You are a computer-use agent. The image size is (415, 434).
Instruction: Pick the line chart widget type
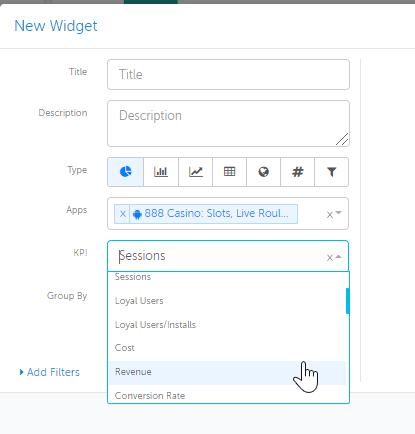[x=196, y=172]
